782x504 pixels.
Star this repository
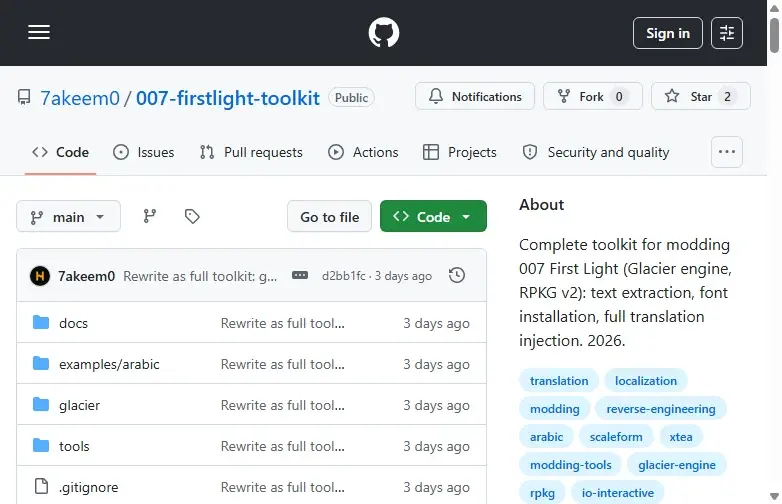point(701,96)
